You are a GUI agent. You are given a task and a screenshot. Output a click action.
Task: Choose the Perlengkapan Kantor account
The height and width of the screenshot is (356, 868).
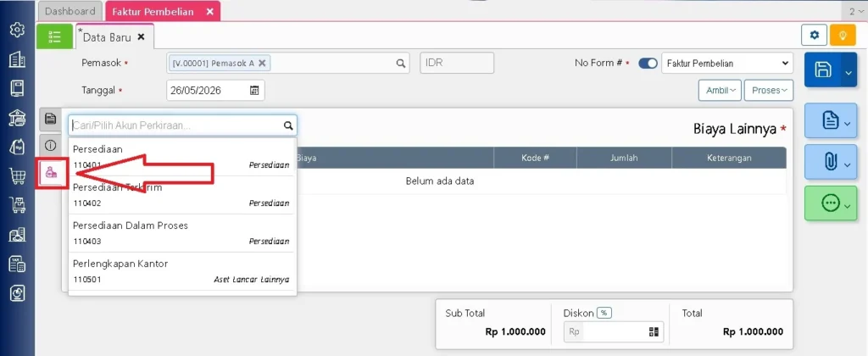point(181,272)
